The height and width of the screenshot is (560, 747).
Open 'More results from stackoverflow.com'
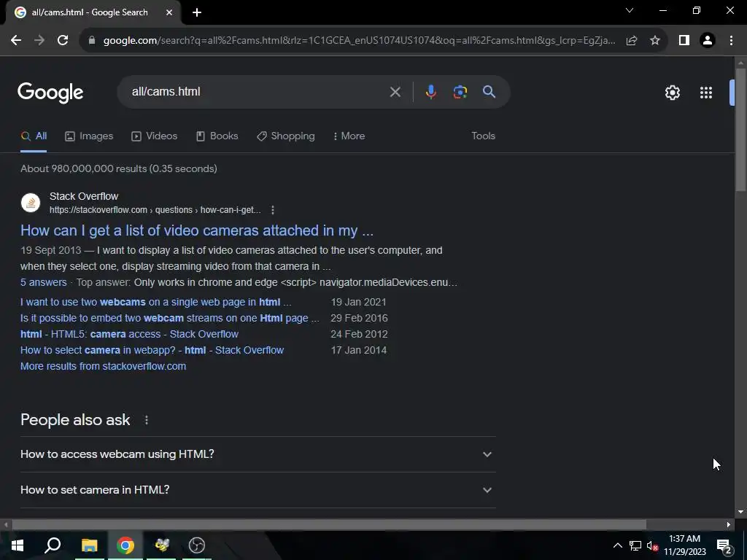point(103,366)
